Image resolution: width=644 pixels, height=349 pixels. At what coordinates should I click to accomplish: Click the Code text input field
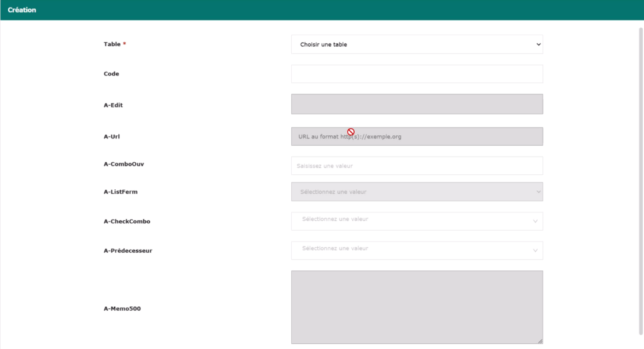[416, 74]
